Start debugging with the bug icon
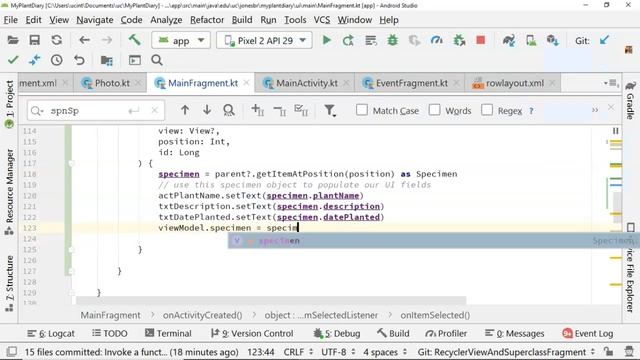Screen dimensions: 640x360 (393, 40)
